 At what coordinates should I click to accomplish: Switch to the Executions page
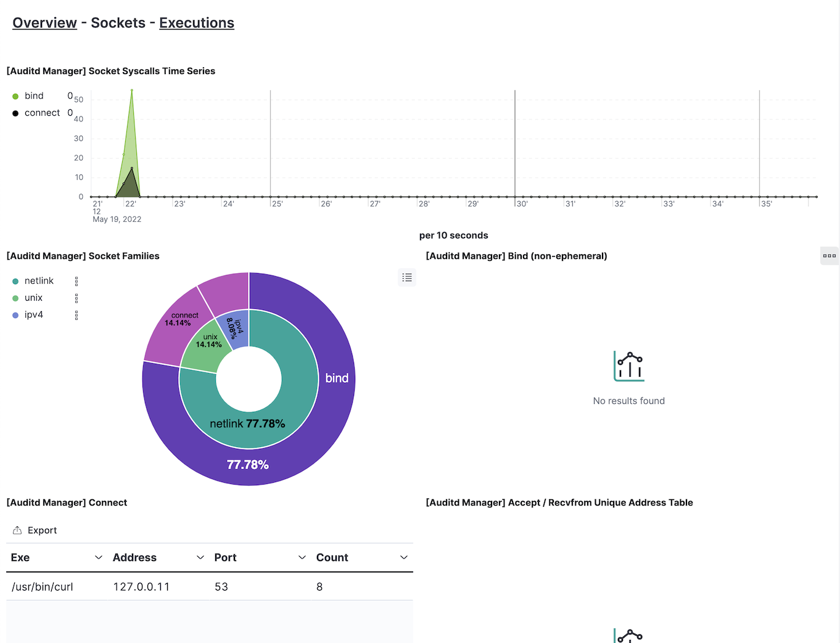tap(196, 23)
